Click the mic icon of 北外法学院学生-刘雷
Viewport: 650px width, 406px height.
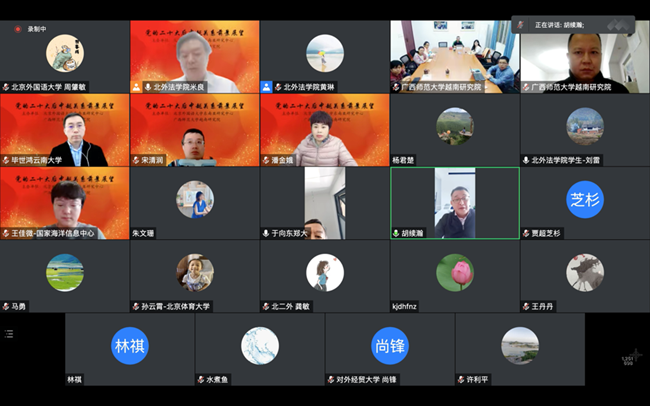(x=526, y=160)
